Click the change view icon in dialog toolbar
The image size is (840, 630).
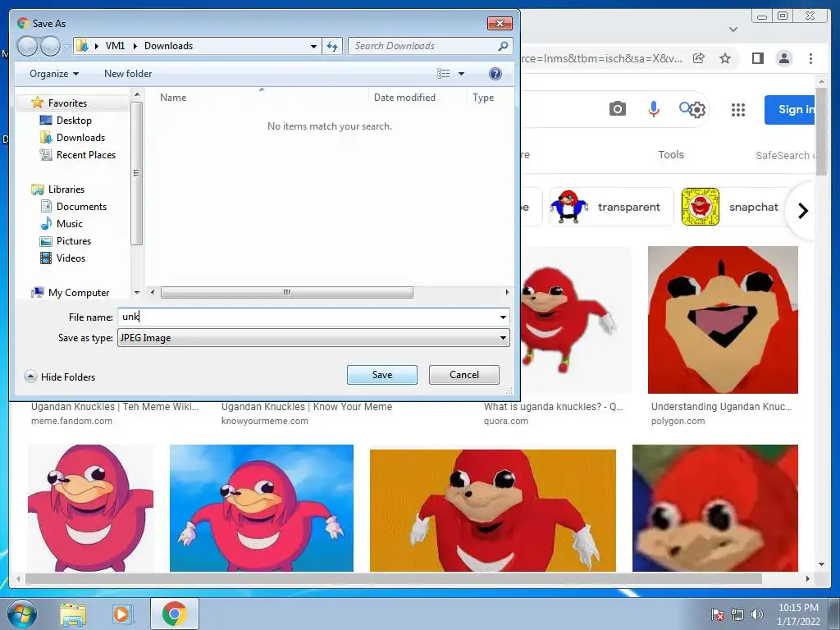(x=444, y=74)
